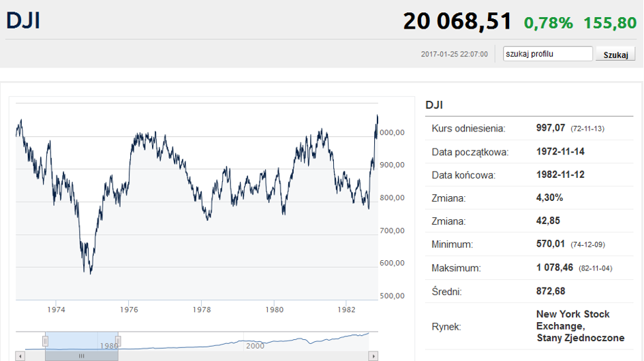Click the left scroll arrow of chart navigator
The height and width of the screenshot is (361, 644).
coord(20,356)
